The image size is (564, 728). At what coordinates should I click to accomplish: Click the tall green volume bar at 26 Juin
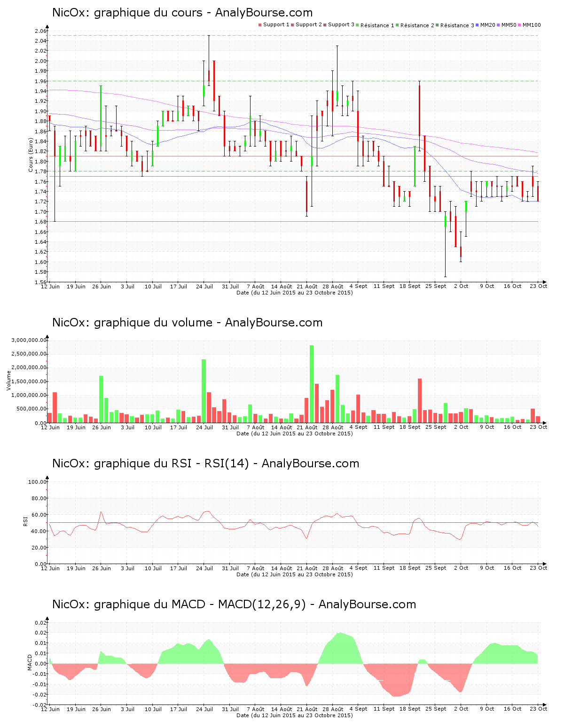click(x=101, y=399)
